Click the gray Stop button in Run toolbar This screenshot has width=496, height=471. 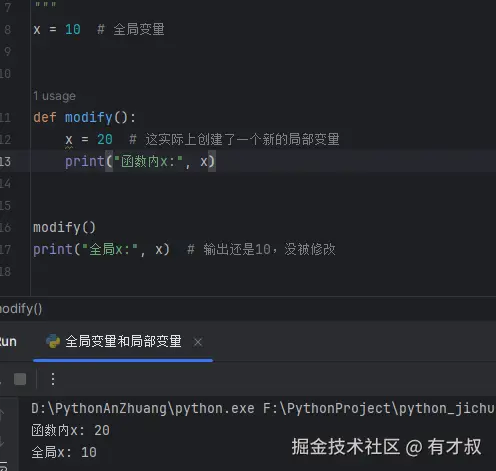(x=20, y=379)
